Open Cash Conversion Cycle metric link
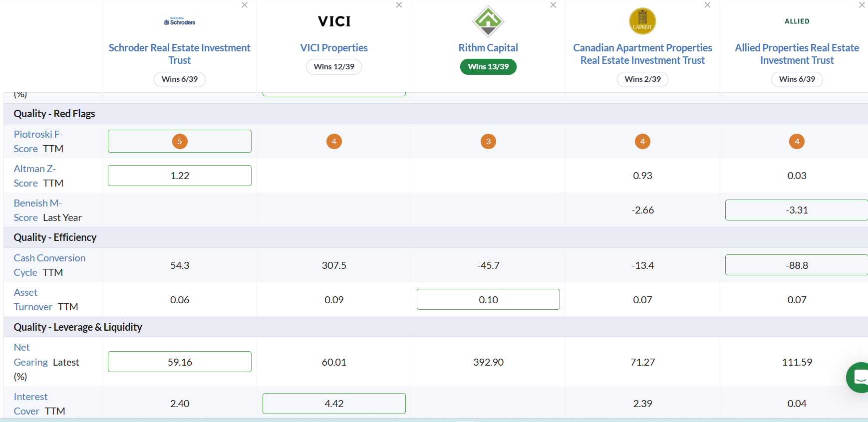This screenshot has width=868, height=422. click(x=49, y=265)
